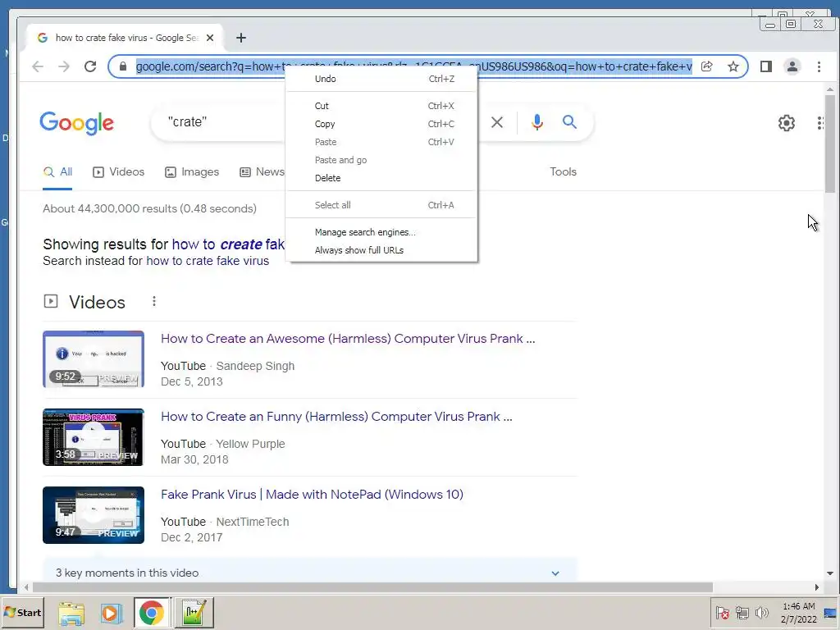Toggle Always show full URLs
This screenshot has height=630, width=840.
pyautogui.click(x=381, y=250)
